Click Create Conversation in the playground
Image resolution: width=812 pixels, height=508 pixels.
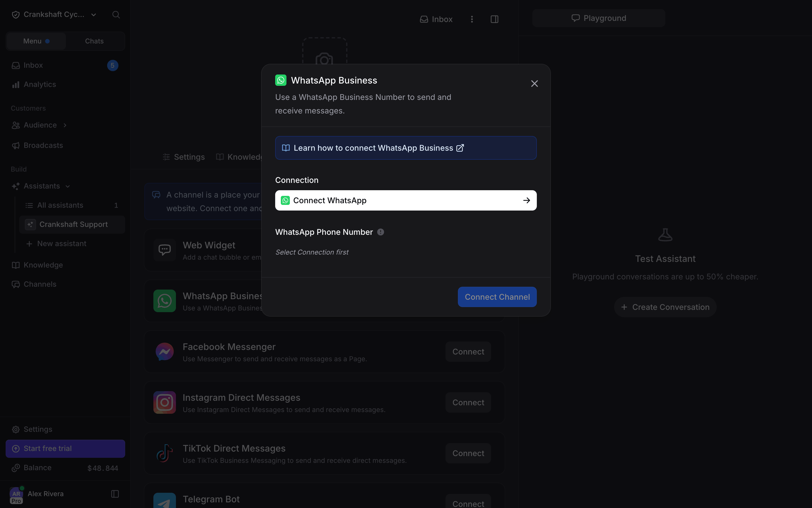[665, 307]
